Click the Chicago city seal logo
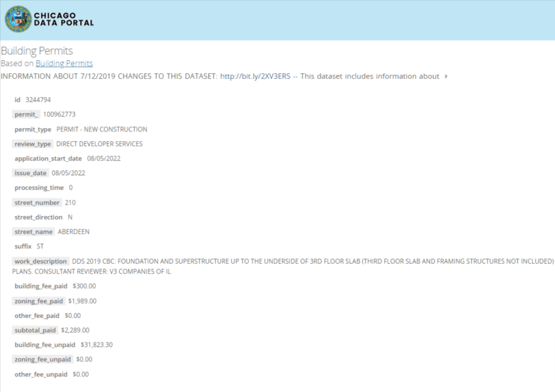Viewport: 555px width, 392px height. pos(18,20)
